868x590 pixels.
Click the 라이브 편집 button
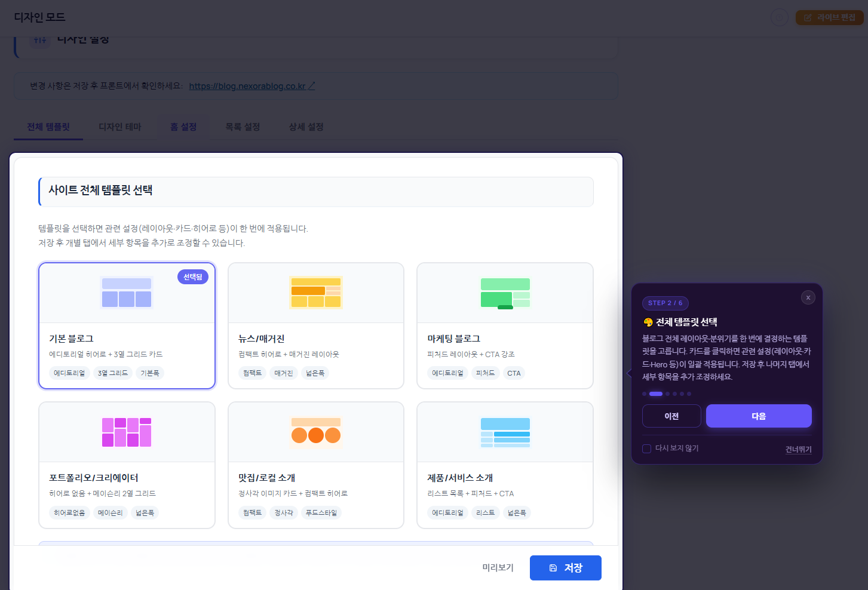pyautogui.click(x=829, y=17)
